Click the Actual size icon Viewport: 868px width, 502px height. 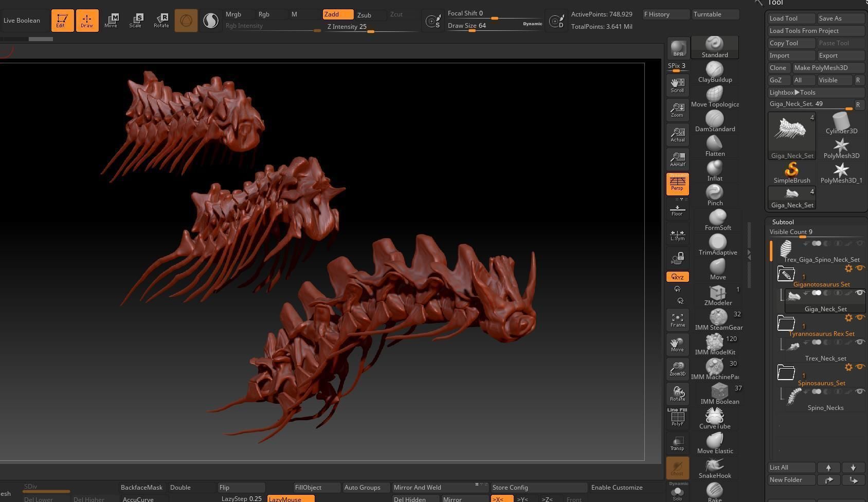click(677, 135)
